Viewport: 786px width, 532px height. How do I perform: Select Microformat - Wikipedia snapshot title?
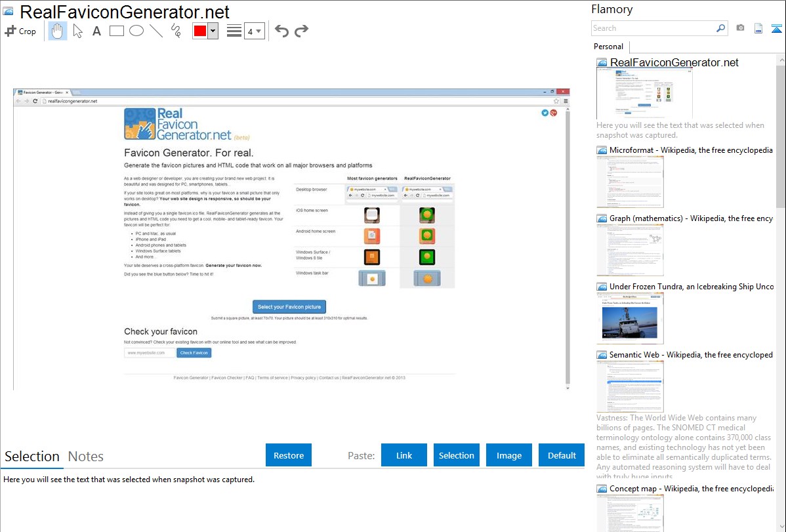(691, 150)
